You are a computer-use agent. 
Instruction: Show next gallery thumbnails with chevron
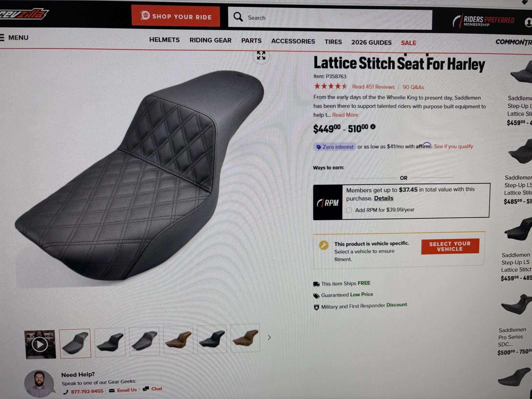tap(269, 337)
